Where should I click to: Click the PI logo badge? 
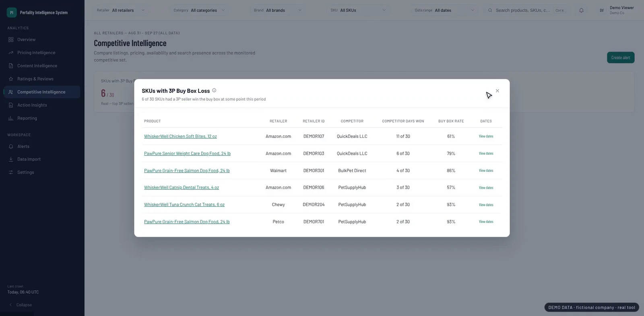[12, 12]
